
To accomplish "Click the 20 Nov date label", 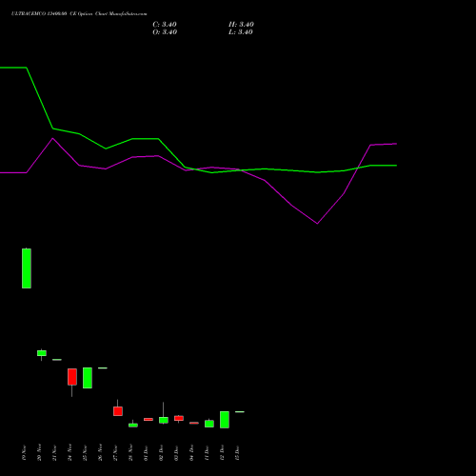I will (x=39, y=452).
